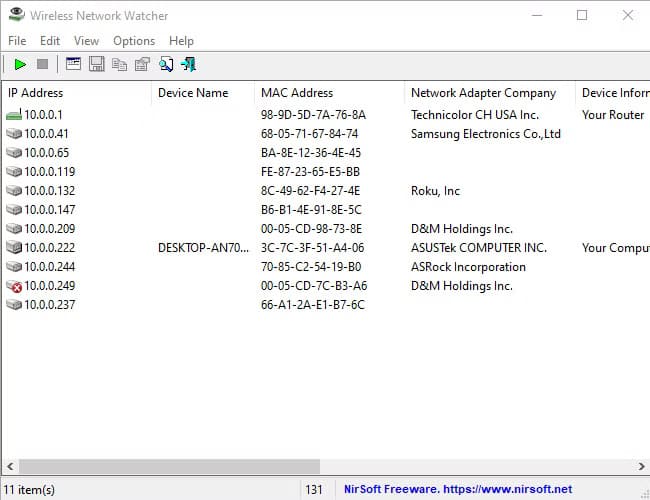
Task: Click ASRock Incorporation company cell
Action: 468,267
